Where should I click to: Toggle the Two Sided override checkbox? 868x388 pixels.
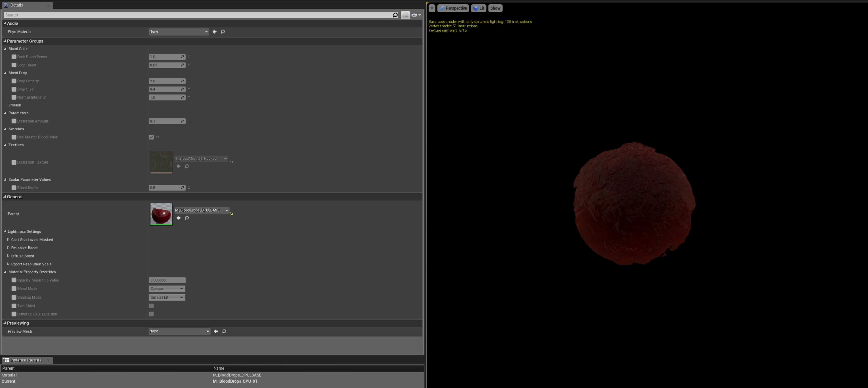pyautogui.click(x=14, y=306)
